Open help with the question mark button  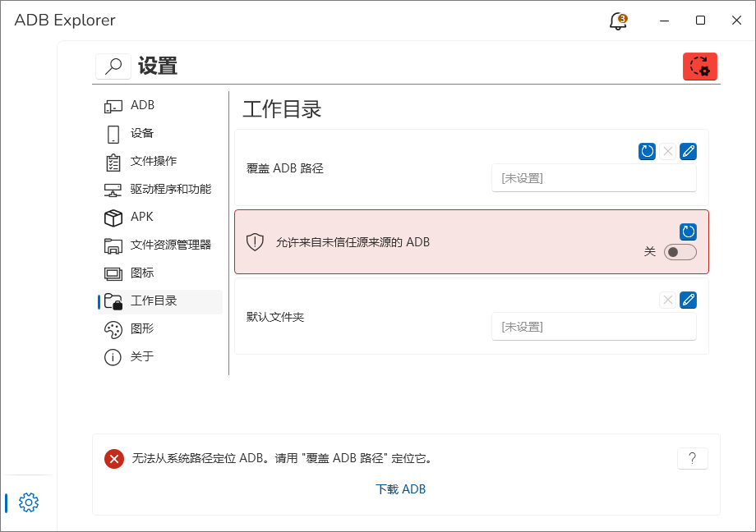pos(693,458)
